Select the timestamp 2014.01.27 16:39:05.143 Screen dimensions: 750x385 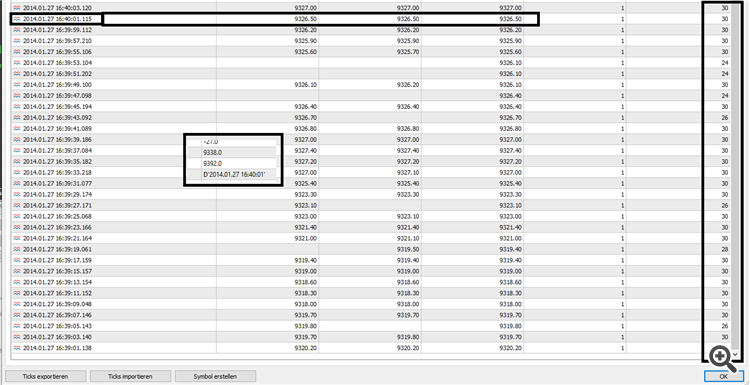(57, 326)
